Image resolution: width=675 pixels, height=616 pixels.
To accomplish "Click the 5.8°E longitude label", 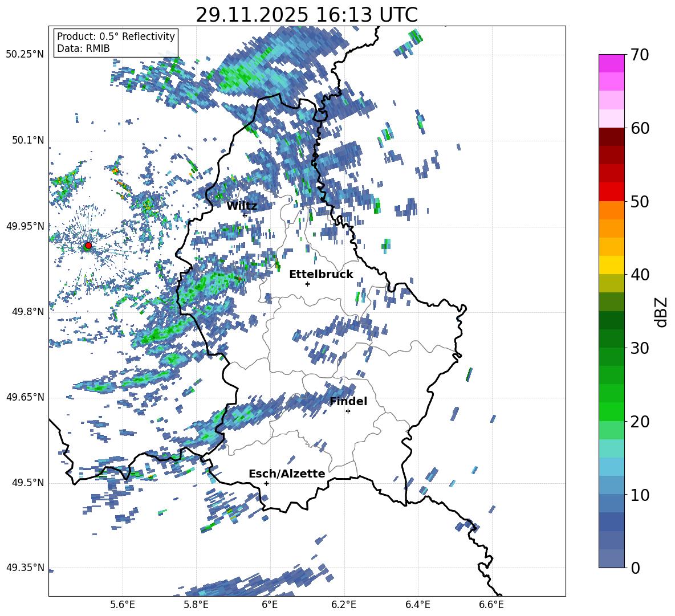I will pos(196,605).
